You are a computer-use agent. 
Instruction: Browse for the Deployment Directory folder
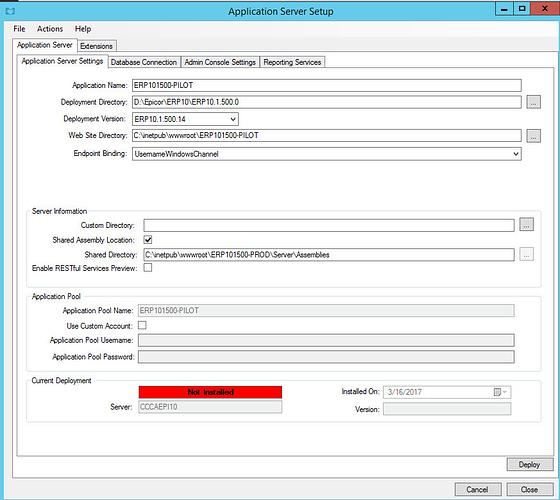[533, 102]
